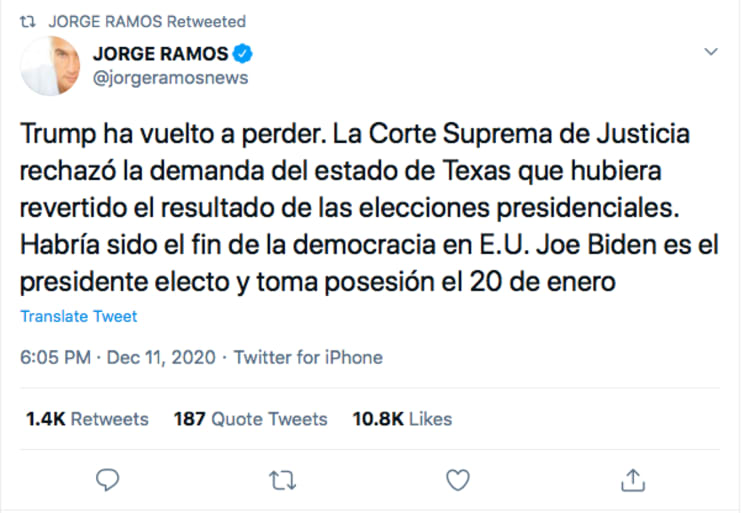
Task: Click the blue verified badge
Action: 245,53
